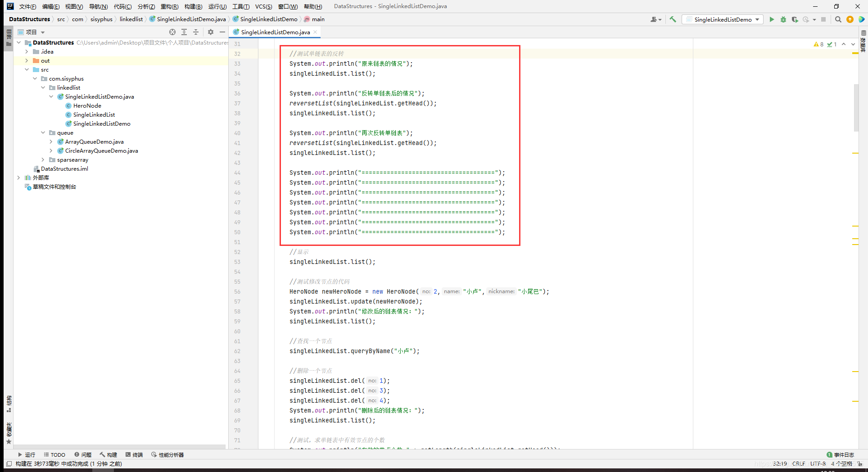Click editor vertical scrollbar thumb
The image size is (868, 472).
[856, 107]
